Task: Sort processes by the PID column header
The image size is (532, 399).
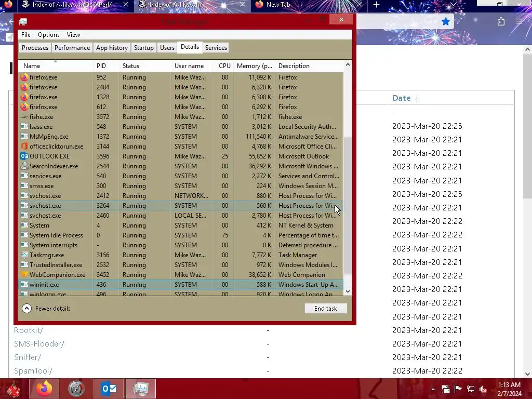Action: coord(105,66)
